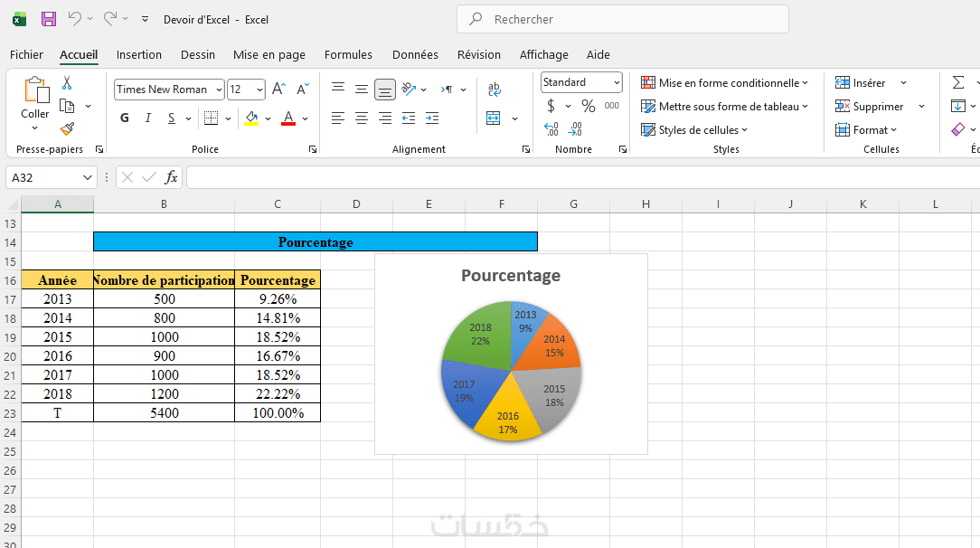
Task: Click the Rechercher search box
Action: (x=623, y=19)
